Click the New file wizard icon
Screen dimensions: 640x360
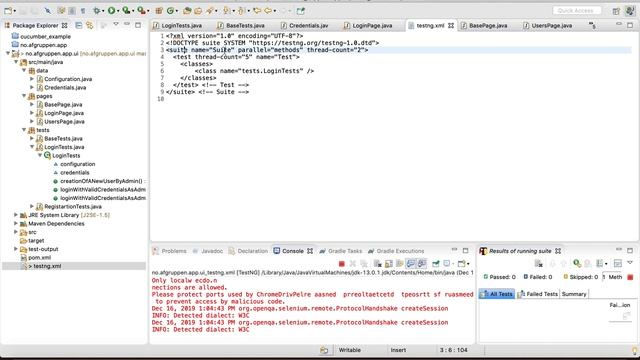(8, 11)
